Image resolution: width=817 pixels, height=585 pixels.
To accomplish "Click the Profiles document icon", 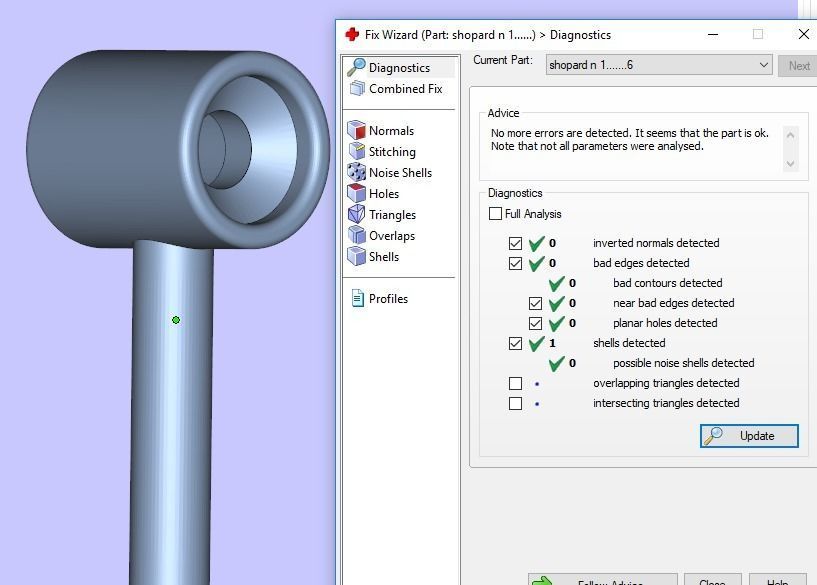I will (x=357, y=298).
